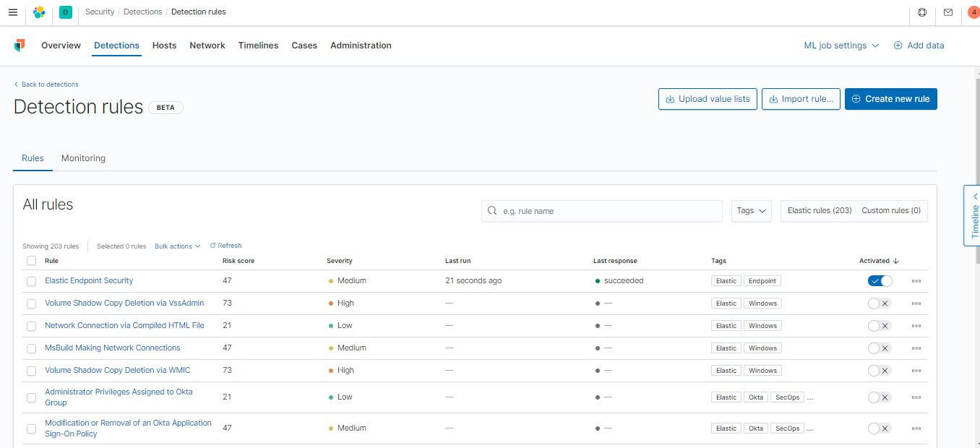This screenshot has height=448, width=980.
Task: Check the select-all rules checkbox
Action: [x=31, y=259]
